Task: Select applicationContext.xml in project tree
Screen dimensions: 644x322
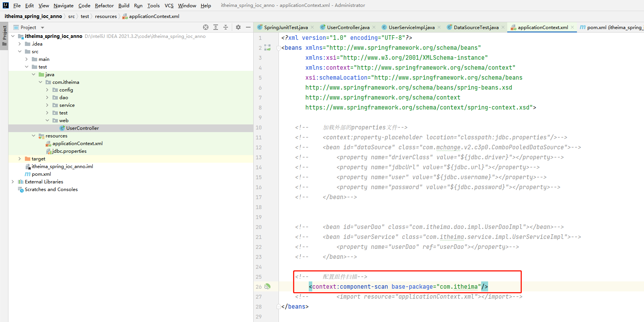Action: pyautogui.click(x=77, y=143)
